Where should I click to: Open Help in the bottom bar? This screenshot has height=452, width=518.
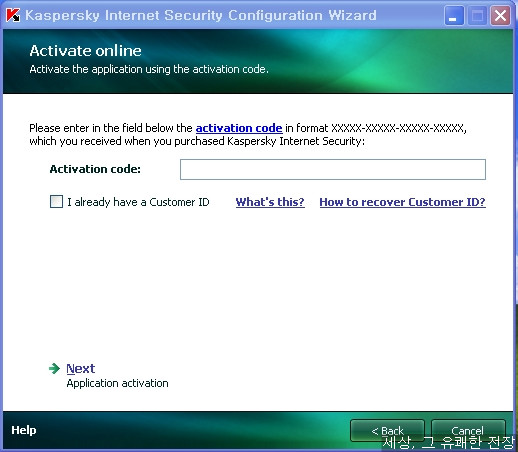click(24, 430)
